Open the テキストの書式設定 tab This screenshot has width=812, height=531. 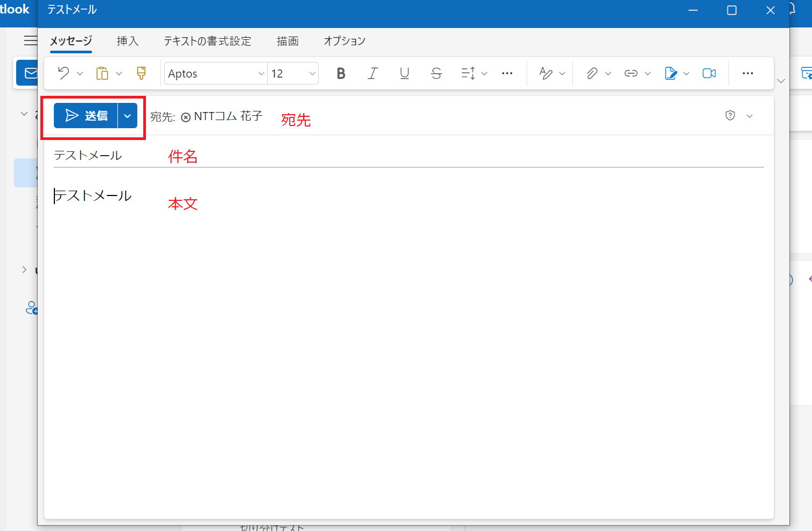tap(207, 41)
